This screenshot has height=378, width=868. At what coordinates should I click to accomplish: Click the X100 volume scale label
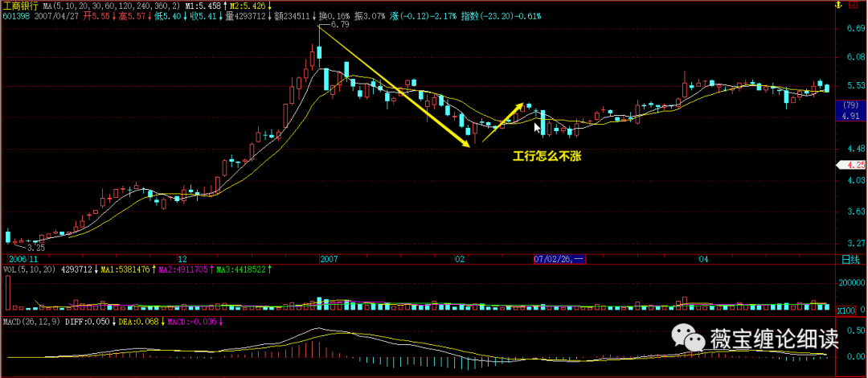[x=845, y=310]
